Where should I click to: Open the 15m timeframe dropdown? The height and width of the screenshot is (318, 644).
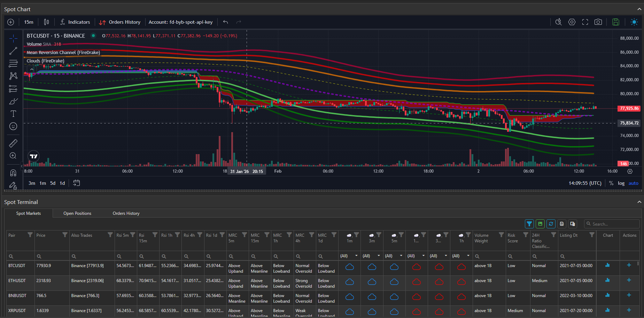(x=29, y=22)
